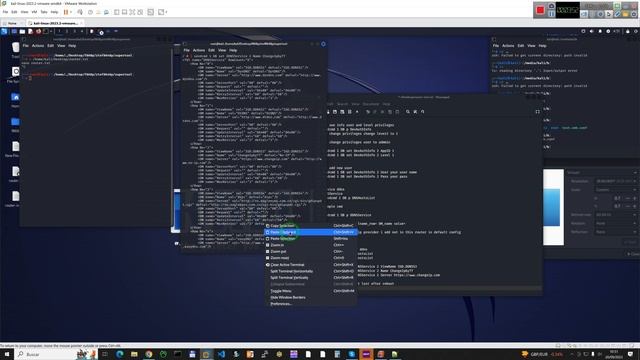Choose Split Terminal Horizontally

(x=311, y=271)
